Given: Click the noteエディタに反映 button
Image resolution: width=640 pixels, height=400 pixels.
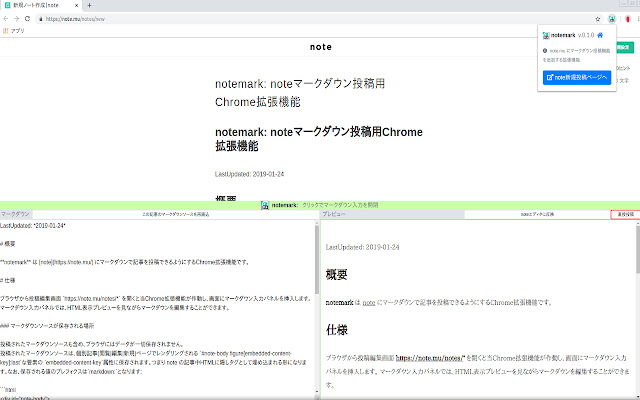Looking at the screenshot, I should tap(543, 214).
